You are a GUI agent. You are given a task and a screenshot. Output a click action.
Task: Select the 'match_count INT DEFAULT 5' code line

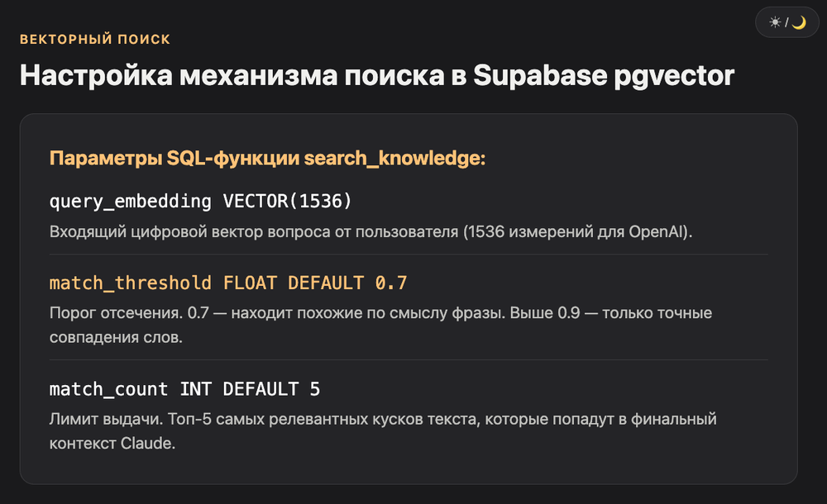point(184,389)
